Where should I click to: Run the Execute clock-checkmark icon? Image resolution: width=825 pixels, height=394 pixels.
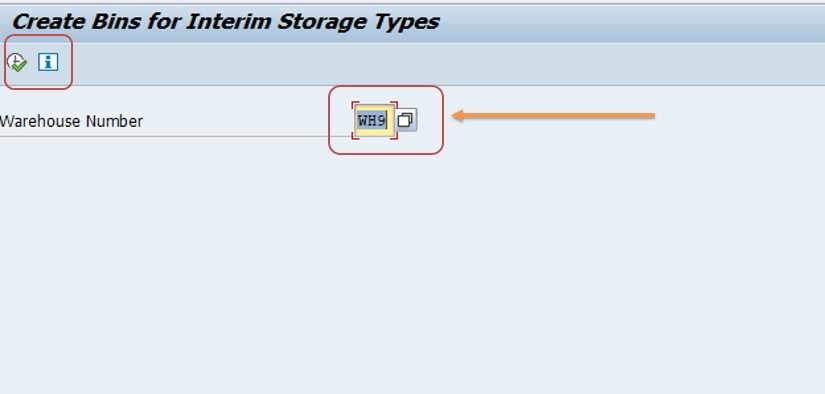[17, 63]
